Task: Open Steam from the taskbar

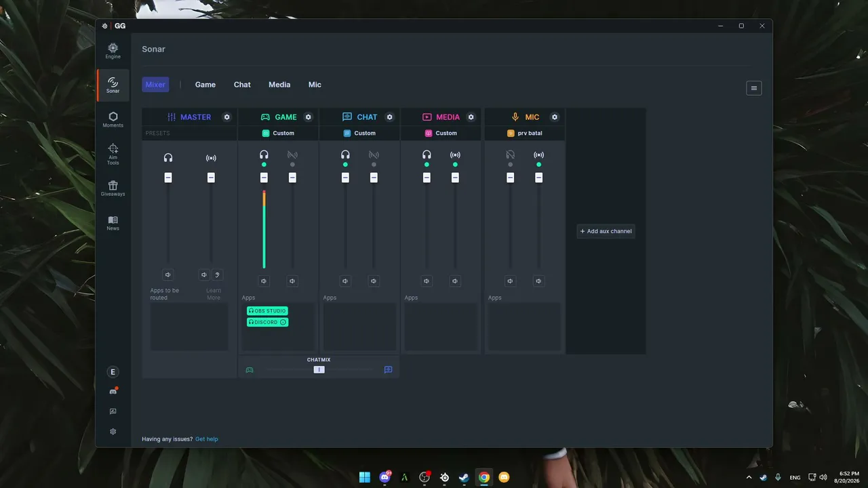Action: (464, 477)
